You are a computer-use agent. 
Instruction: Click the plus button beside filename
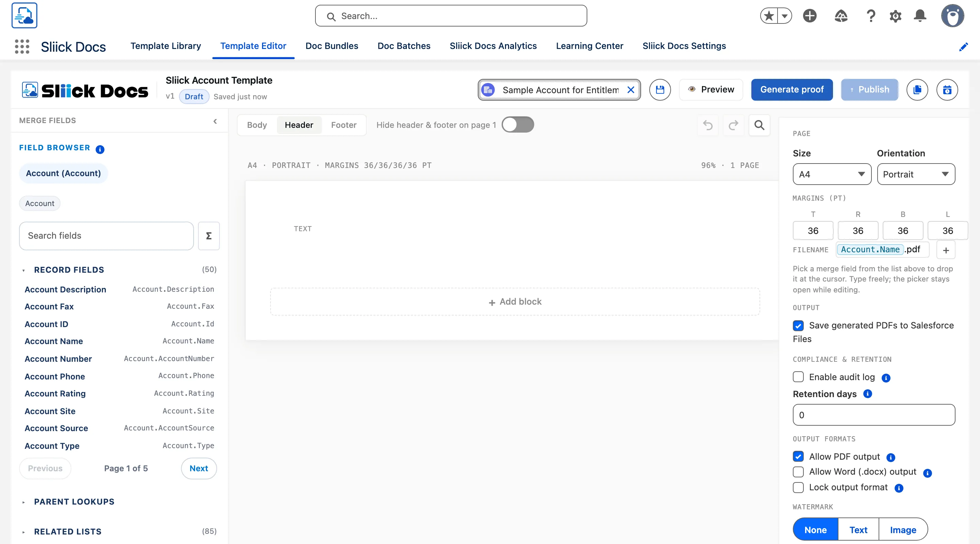tap(946, 250)
